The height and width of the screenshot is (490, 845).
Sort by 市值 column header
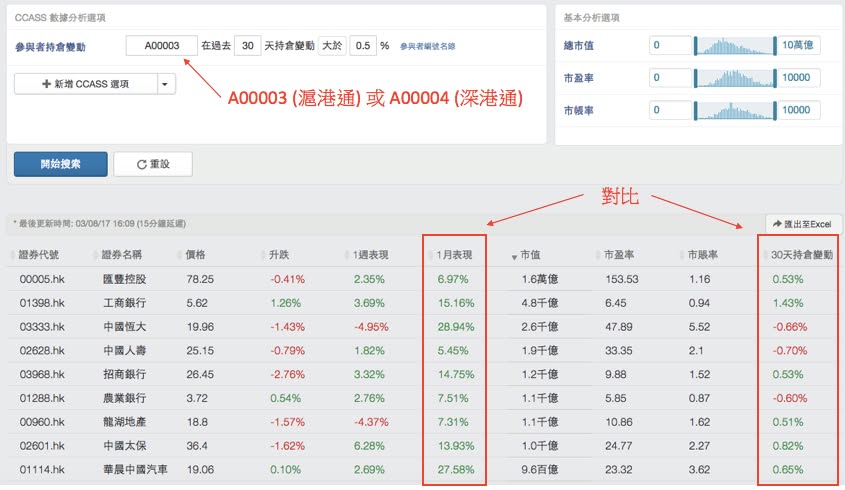click(x=530, y=255)
